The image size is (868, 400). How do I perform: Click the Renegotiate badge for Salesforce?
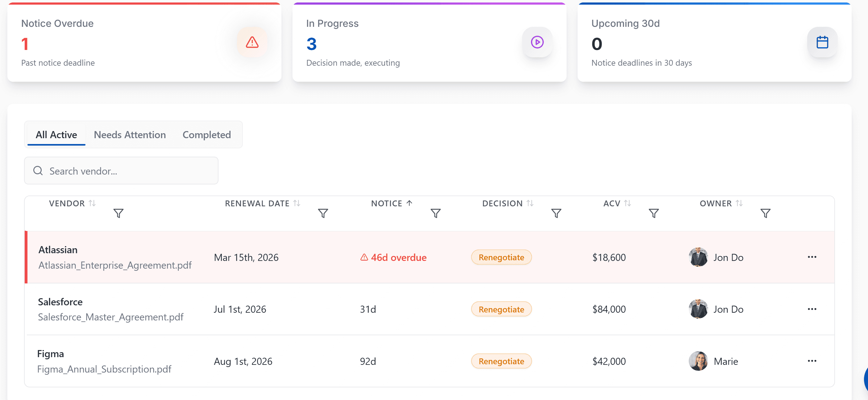click(501, 309)
